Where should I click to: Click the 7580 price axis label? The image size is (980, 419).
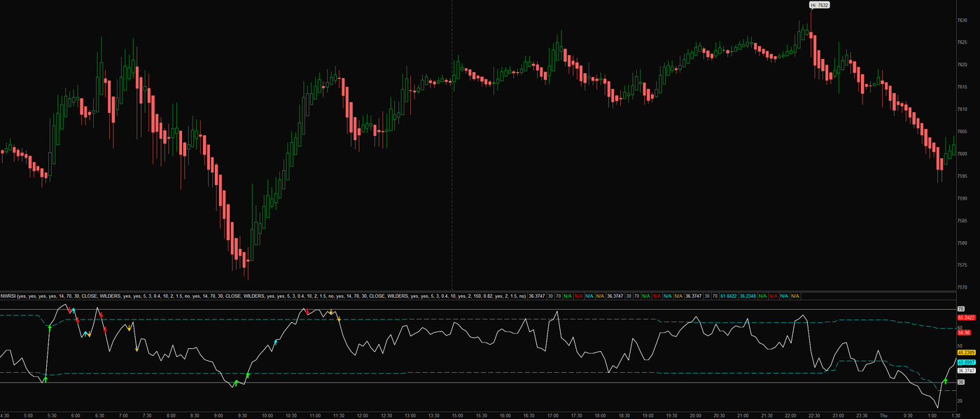click(x=962, y=243)
